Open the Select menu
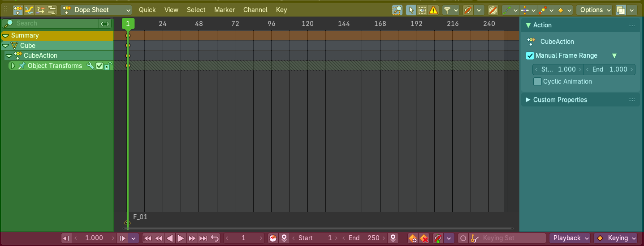 (196, 10)
